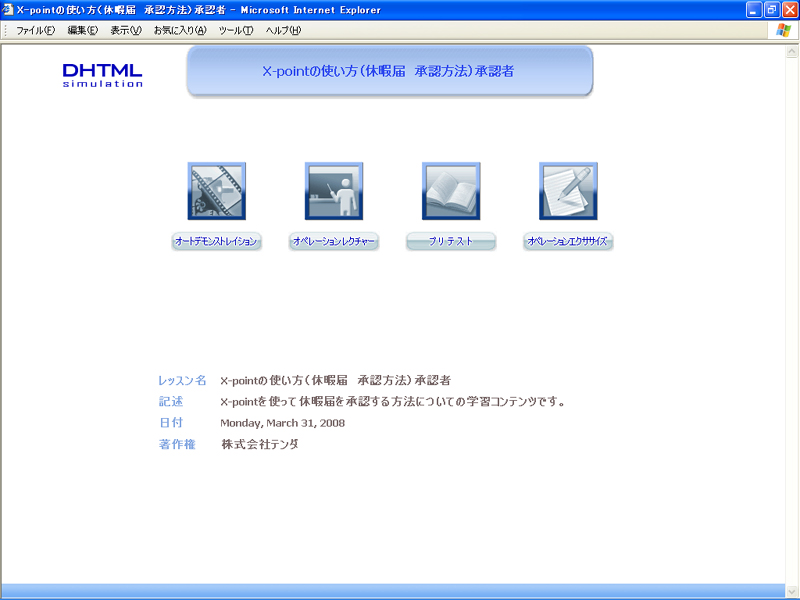The height and width of the screenshot is (600, 800).
Task: Open the Pre-test open book icon
Action: (x=451, y=191)
